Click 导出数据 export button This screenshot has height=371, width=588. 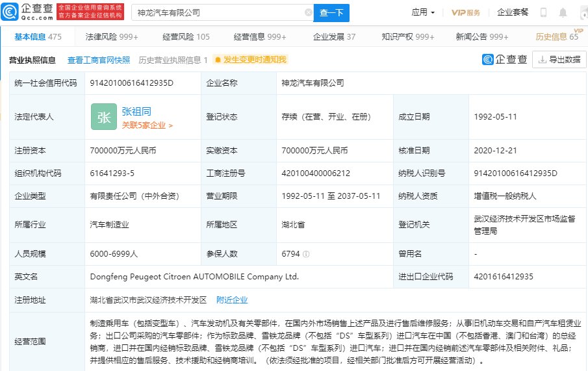559,59
